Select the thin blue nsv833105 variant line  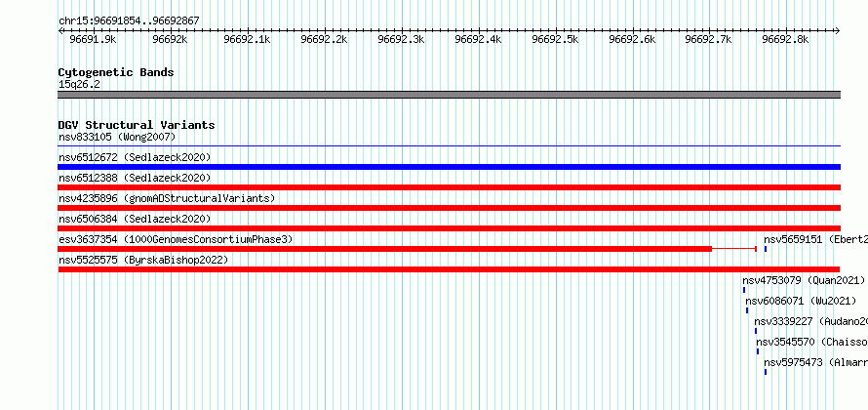click(x=450, y=146)
